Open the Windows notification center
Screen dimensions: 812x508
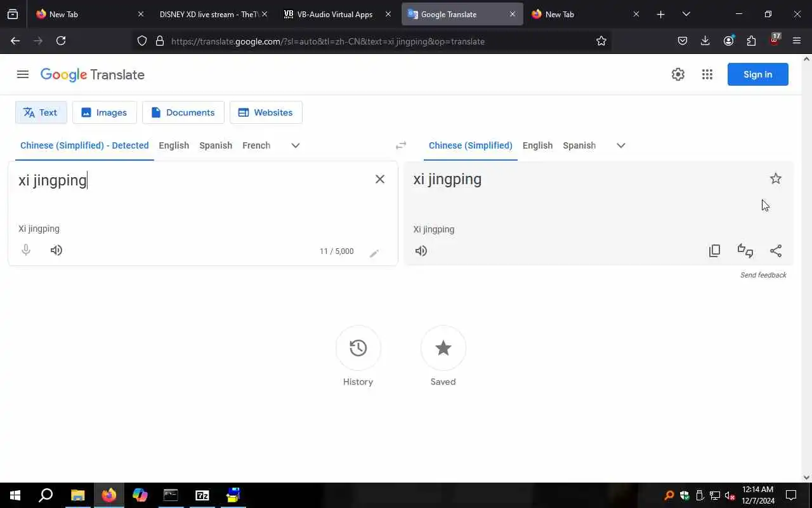click(x=791, y=495)
